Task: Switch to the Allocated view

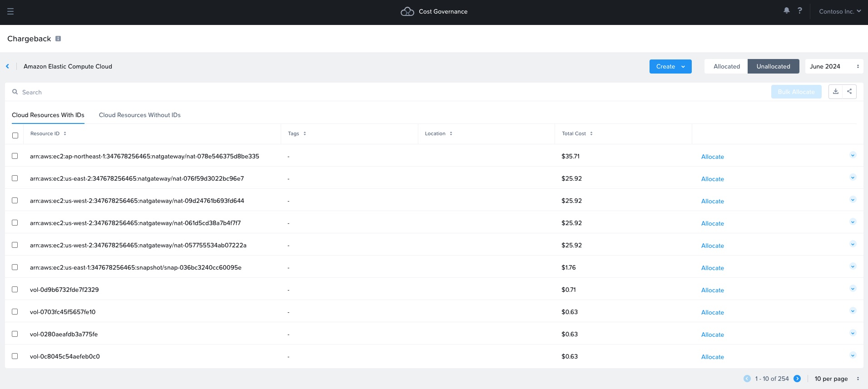Action: (x=726, y=66)
